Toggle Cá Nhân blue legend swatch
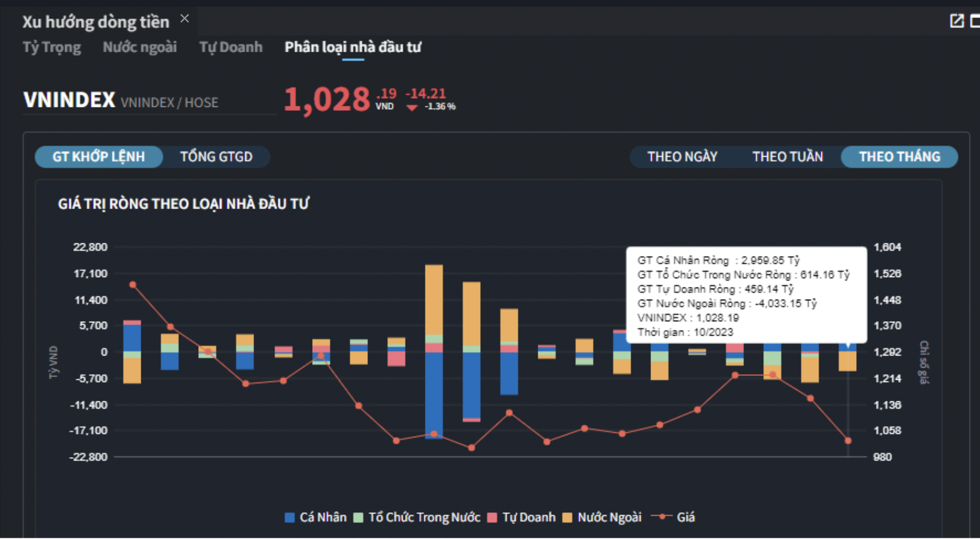980x539 pixels. pos(290,518)
